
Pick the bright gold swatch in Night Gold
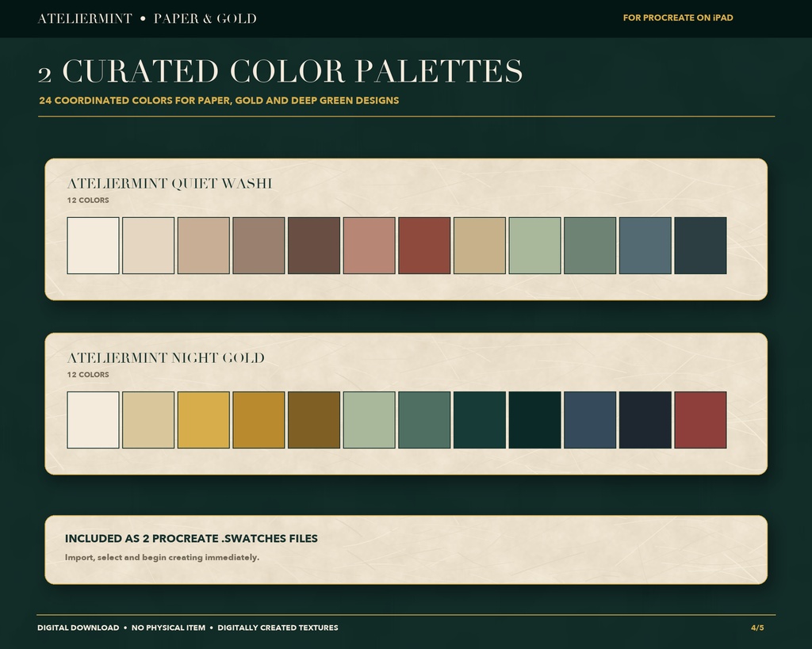[204, 420]
